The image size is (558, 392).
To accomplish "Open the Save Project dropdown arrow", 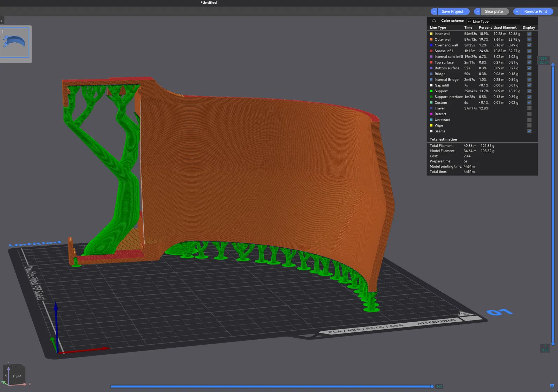I will (x=434, y=11).
